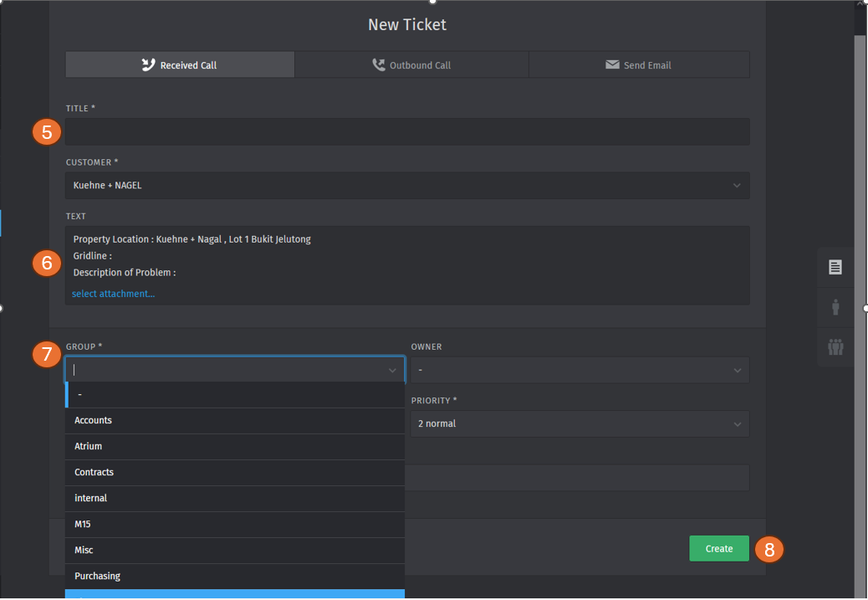
Task: Choose Accounts from the Group list
Action: (234, 421)
